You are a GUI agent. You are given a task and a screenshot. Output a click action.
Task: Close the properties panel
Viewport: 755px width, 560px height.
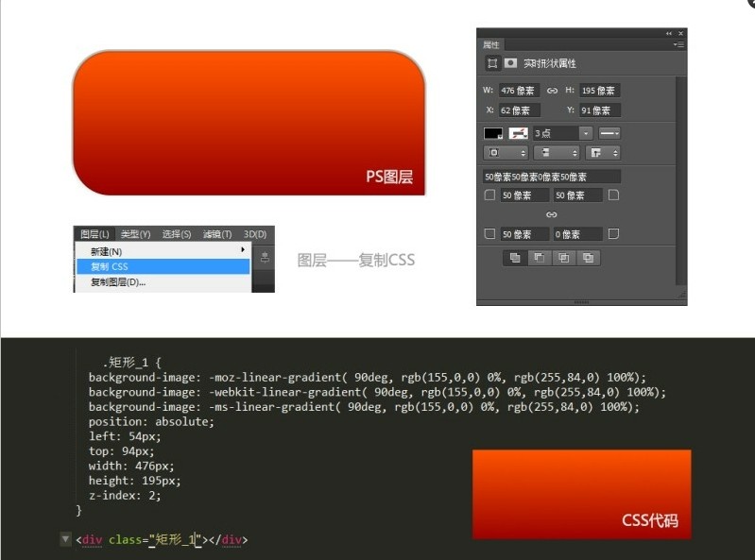pyautogui.click(x=681, y=33)
